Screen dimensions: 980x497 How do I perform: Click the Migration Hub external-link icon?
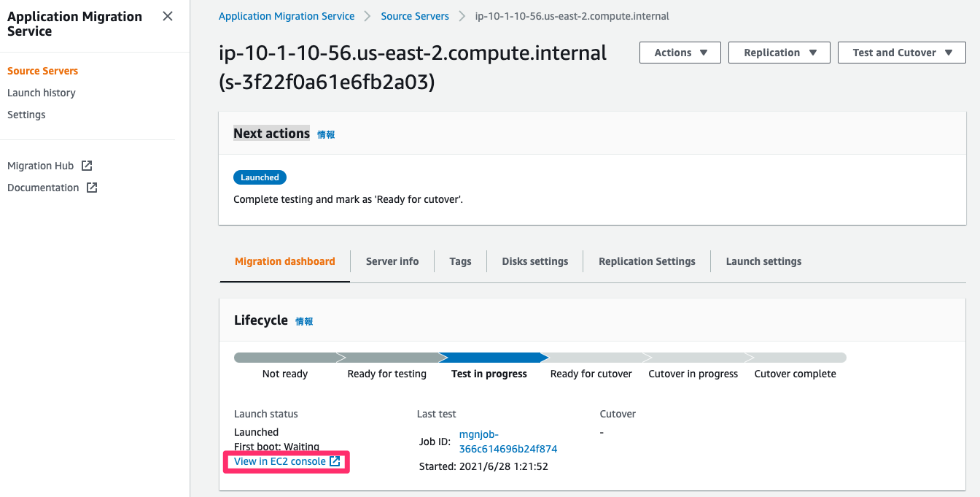(x=87, y=166)
